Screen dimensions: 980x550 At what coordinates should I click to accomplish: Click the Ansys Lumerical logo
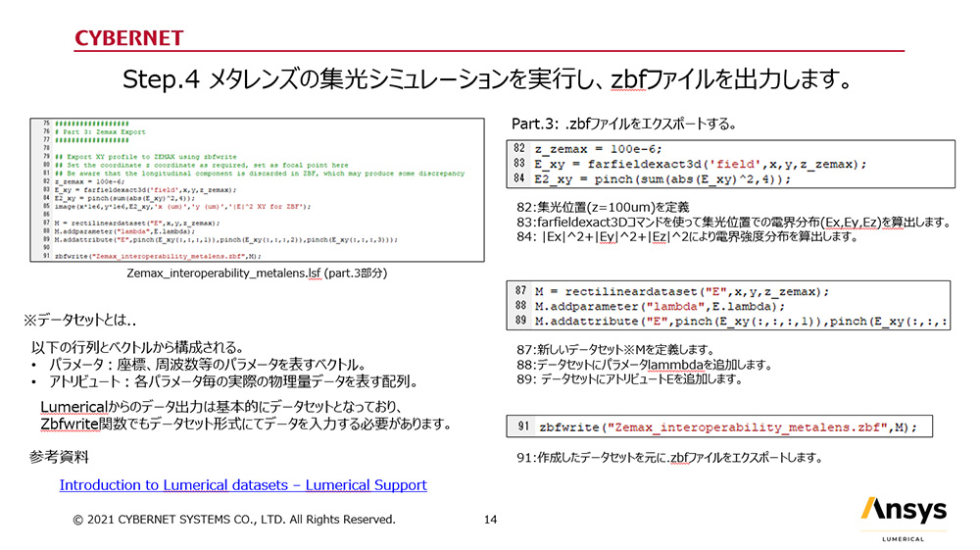(904, 518)
